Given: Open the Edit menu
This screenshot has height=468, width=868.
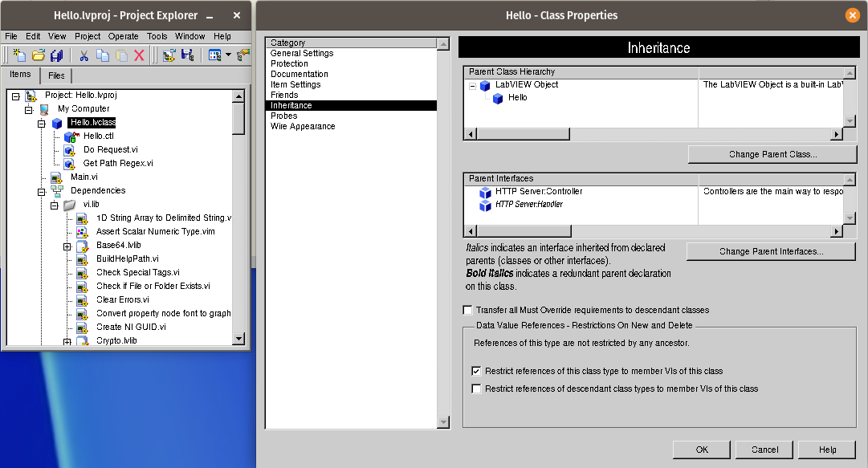Looking at the screenshot, I should pos(33,36).
